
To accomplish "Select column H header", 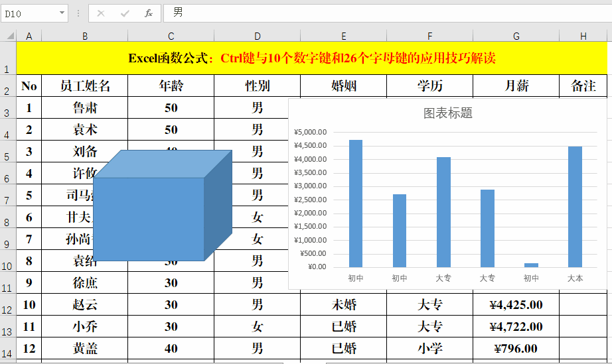I will pos(583,36).
